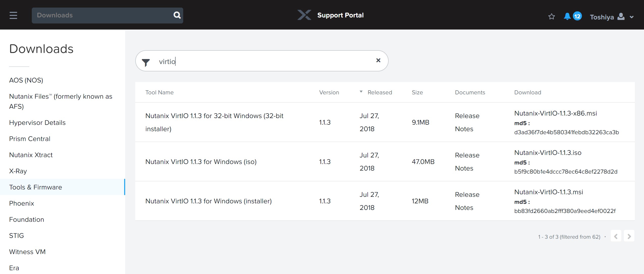
Task: Open X-Ray downloads section
Action: click(x=18, y=171)
